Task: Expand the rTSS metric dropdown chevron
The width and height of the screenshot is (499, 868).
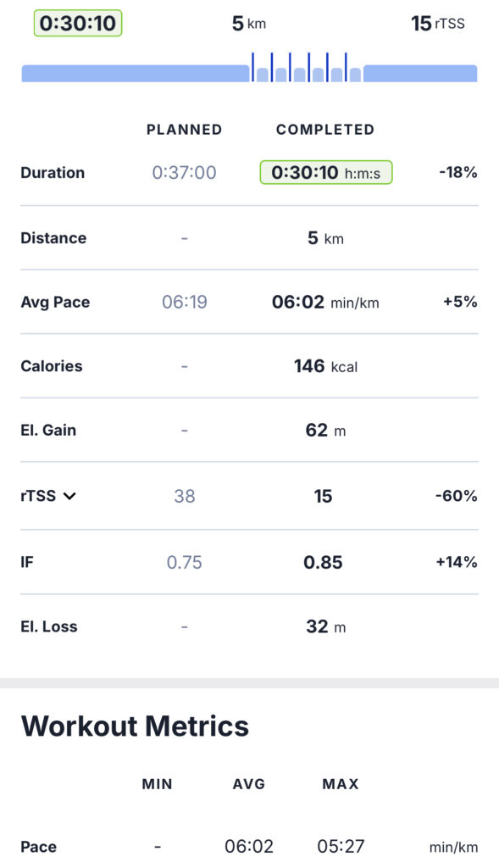Action: coord(69,496)
